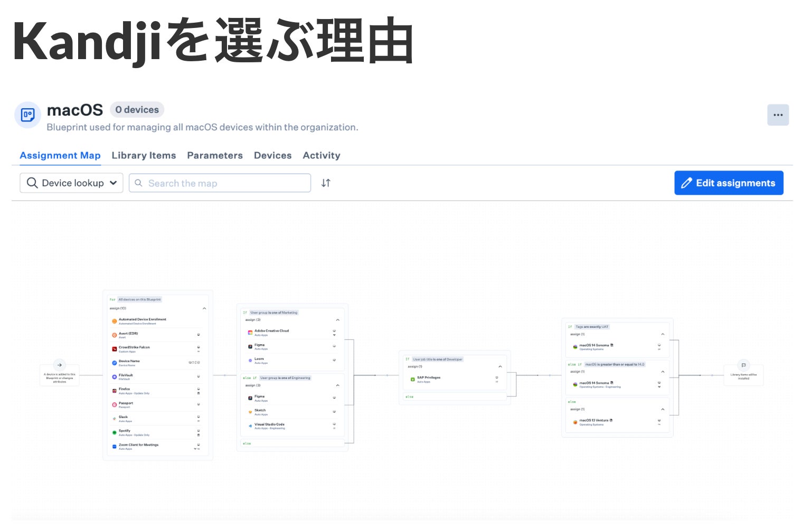Select the Devices tab
Viewport: 812px width, 530px height.
(x=272, y=155)
